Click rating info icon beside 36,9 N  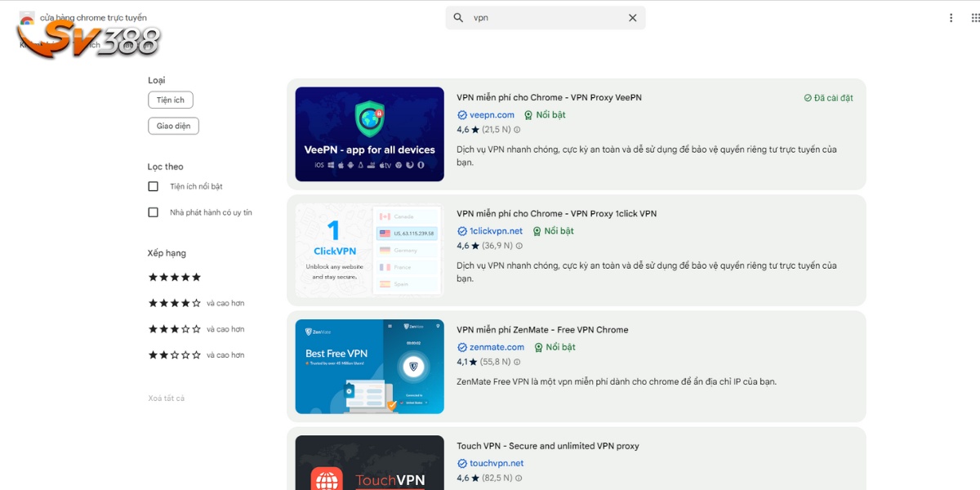point(519,246)
